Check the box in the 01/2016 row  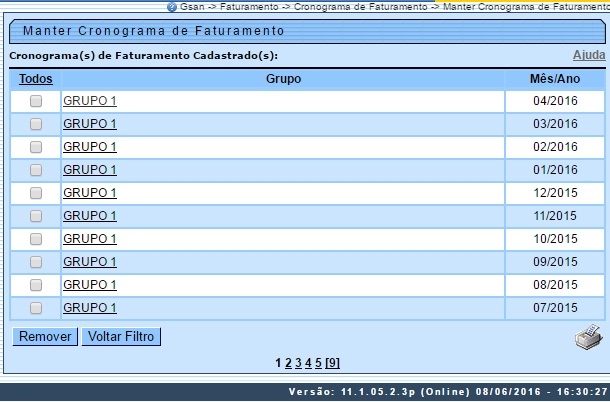click(36, 170)
